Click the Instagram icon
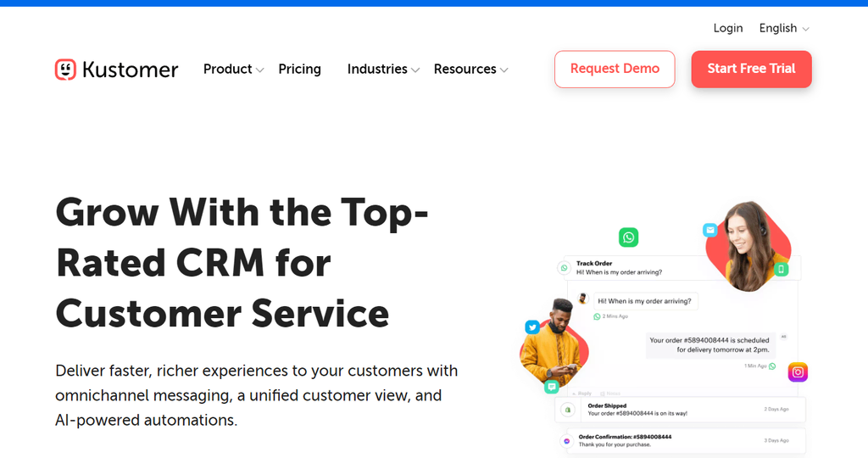This screenshot has height=458, width=868. point(797,371)
